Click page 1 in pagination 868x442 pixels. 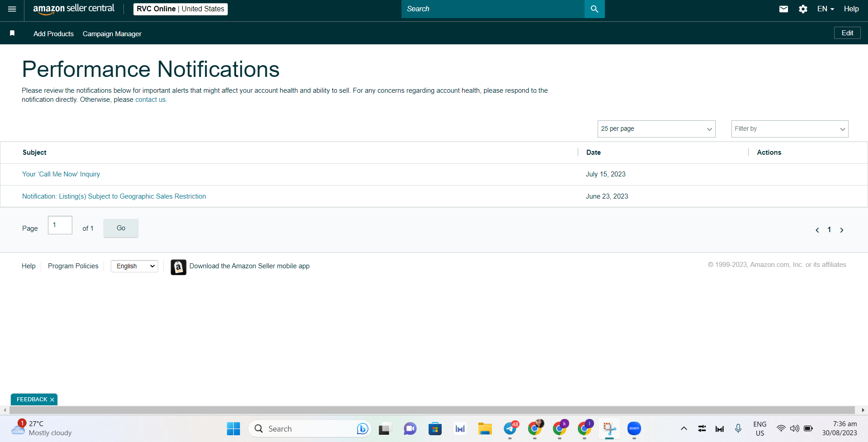829,230
